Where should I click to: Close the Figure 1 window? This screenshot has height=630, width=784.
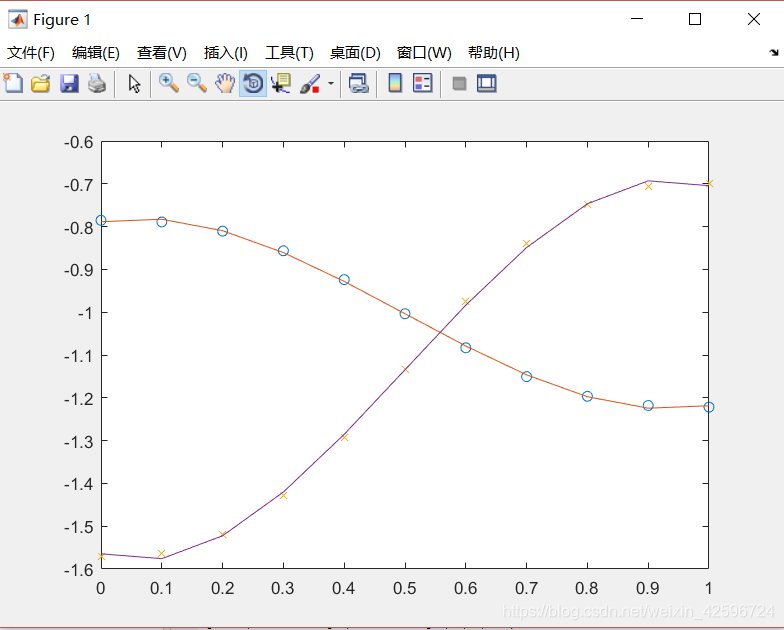point(754,19)
